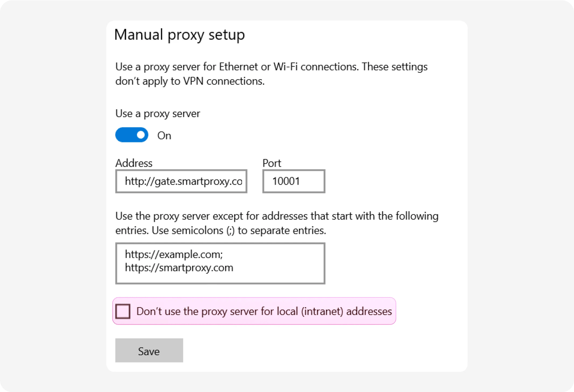Click the "On" status label
Image resolution: width=574 pixels, height=392 pixels.
click(x=164, y=136)
